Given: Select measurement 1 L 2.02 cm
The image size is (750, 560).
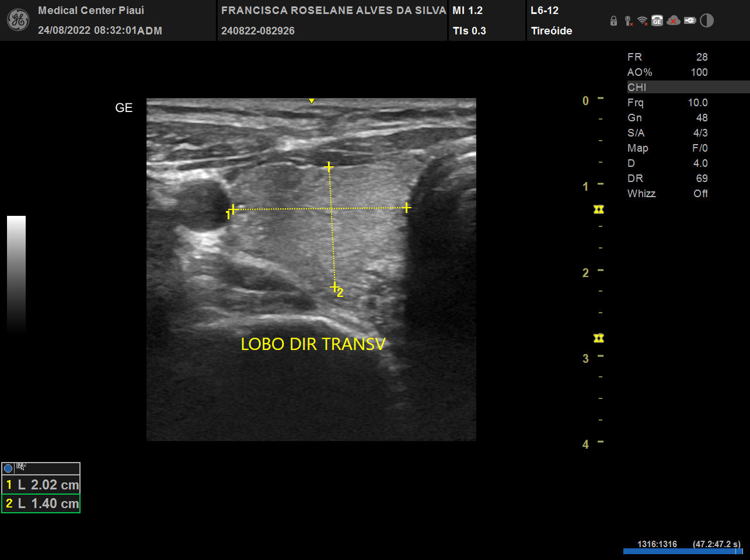Looking at the screenshot, I should tap(41, 485).
